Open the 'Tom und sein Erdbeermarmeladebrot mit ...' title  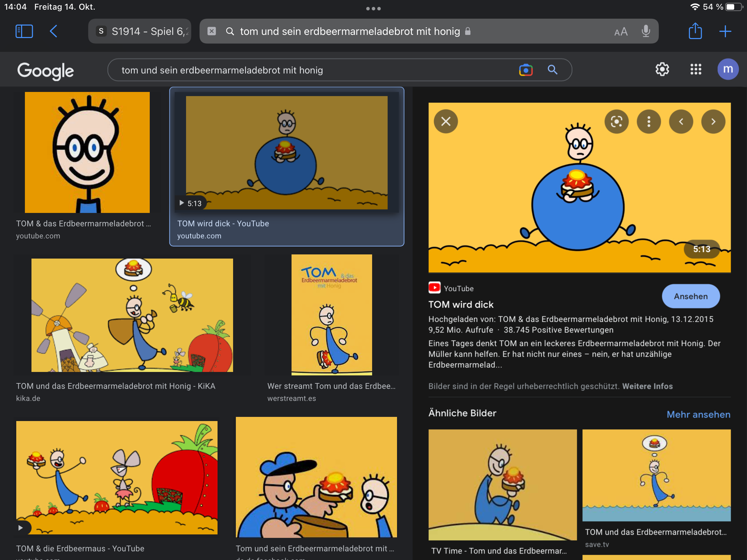[315, 549]
